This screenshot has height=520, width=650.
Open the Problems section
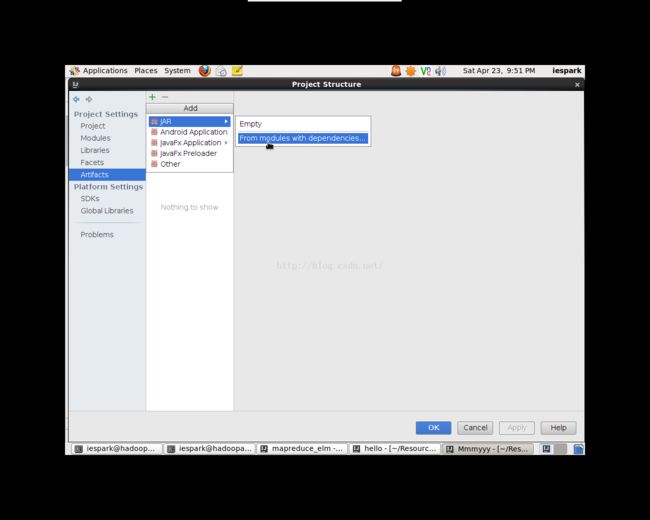pyautogui.click(x=97, y=235)
